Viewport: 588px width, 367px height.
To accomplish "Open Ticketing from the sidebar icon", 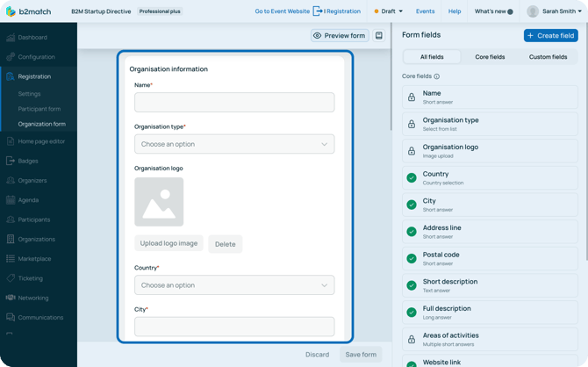I will click(x=11, y=278).
